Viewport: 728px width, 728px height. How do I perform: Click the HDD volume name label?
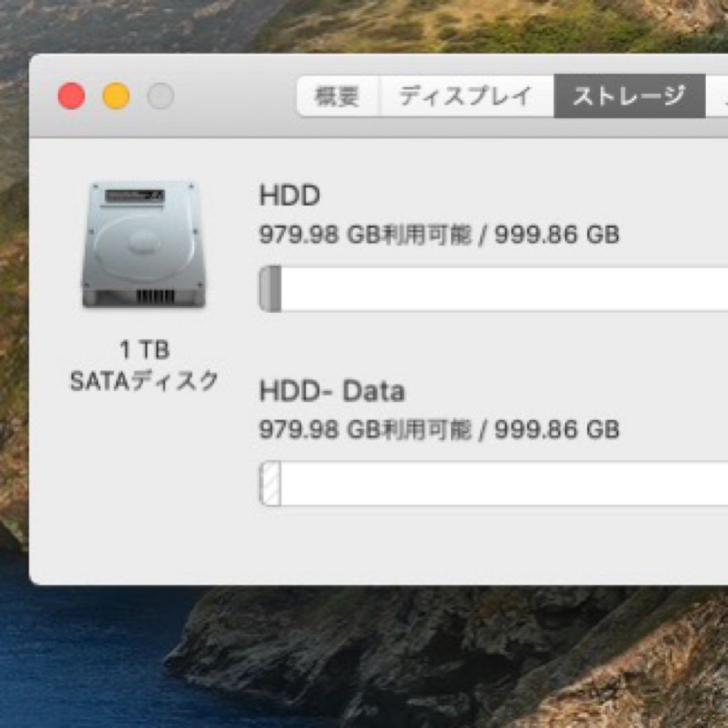point(290,196)
